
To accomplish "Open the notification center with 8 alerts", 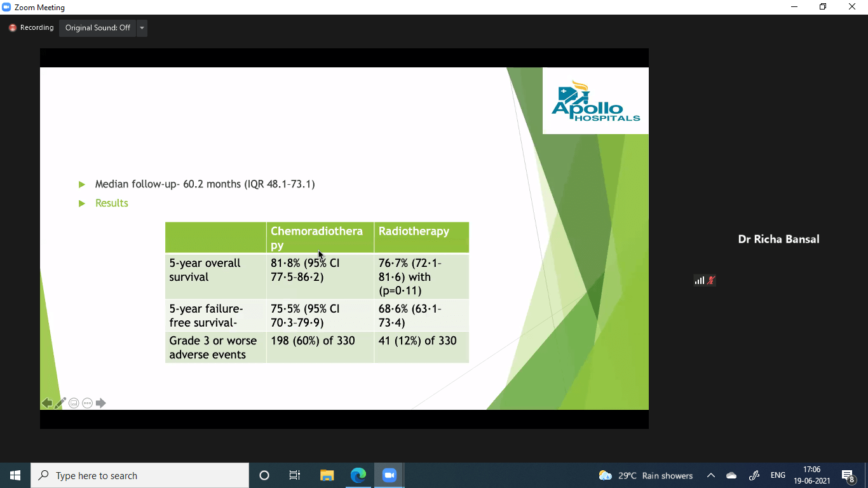I will coord(848,475).
